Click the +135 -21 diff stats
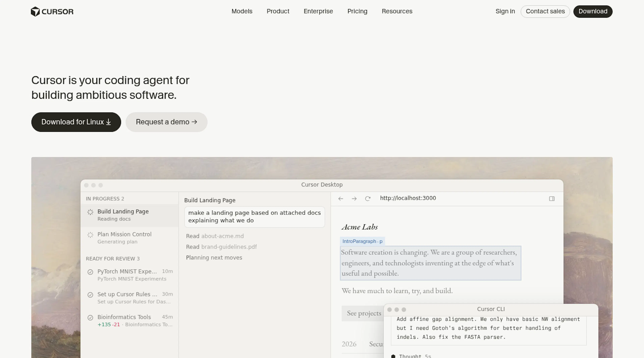The image size is (644, 358). (109, 324)
